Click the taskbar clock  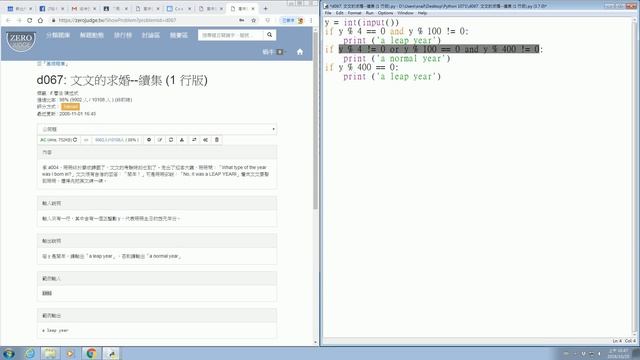pos(619,353)
